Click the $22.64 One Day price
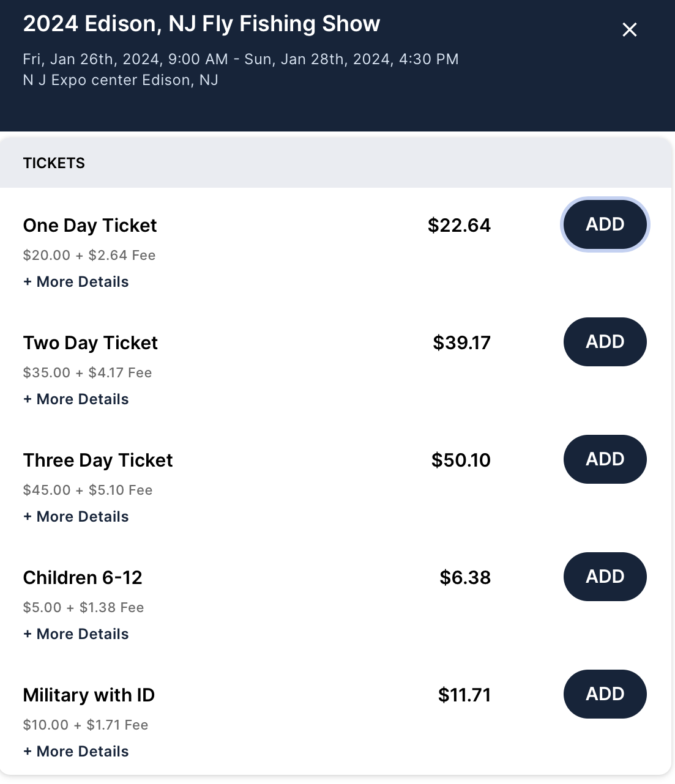The height and width of the screenshot is (784, 675). (x=459, y=226)
